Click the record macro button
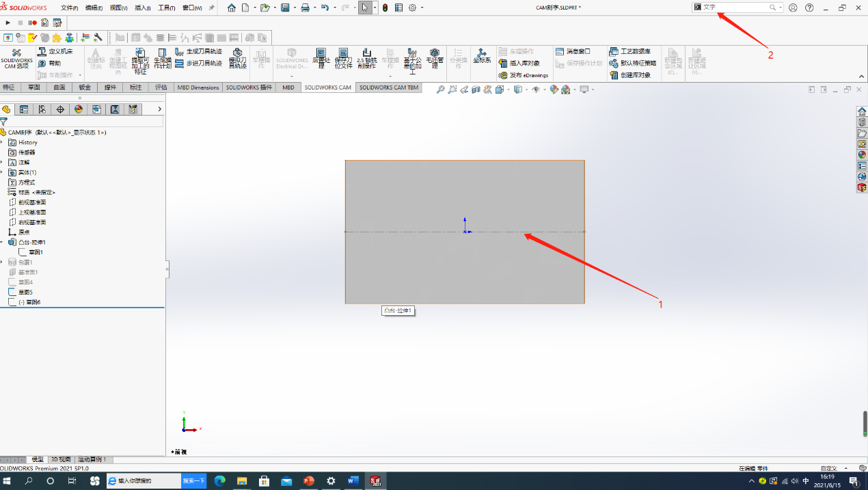The height and width of the screenshot is (490, 868). pos(32,23)
